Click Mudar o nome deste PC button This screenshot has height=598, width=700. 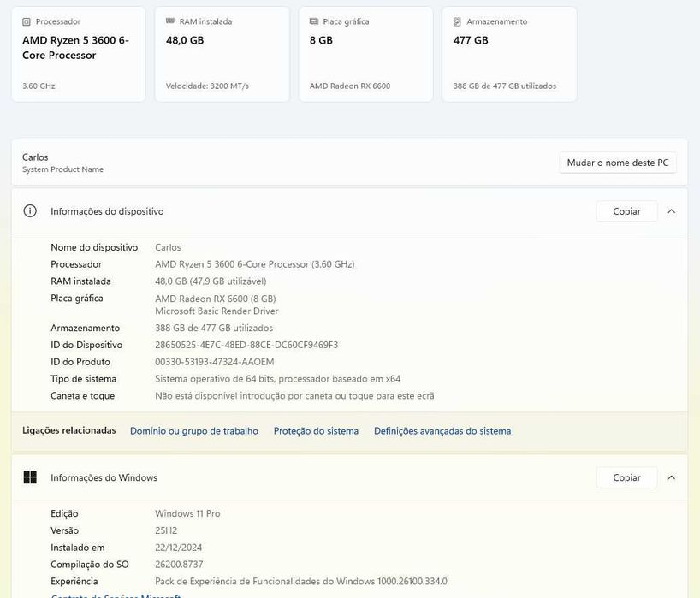(618, 163)
